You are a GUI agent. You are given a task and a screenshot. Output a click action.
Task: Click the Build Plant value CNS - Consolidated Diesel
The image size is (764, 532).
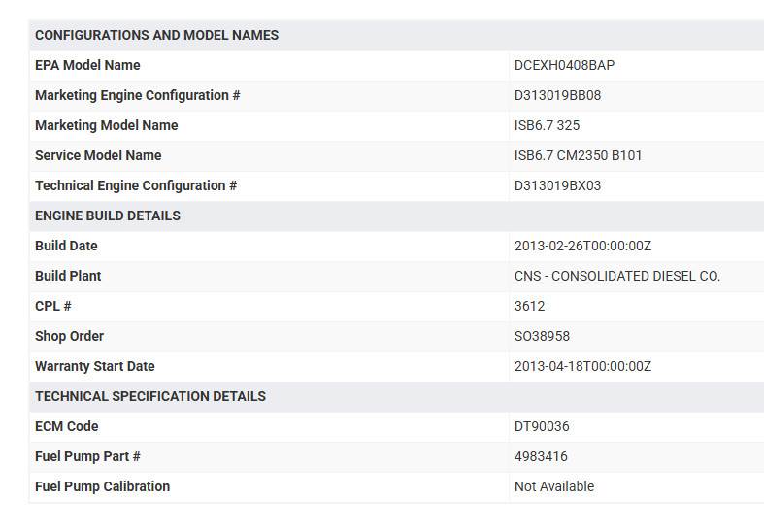tap(616, 277)
